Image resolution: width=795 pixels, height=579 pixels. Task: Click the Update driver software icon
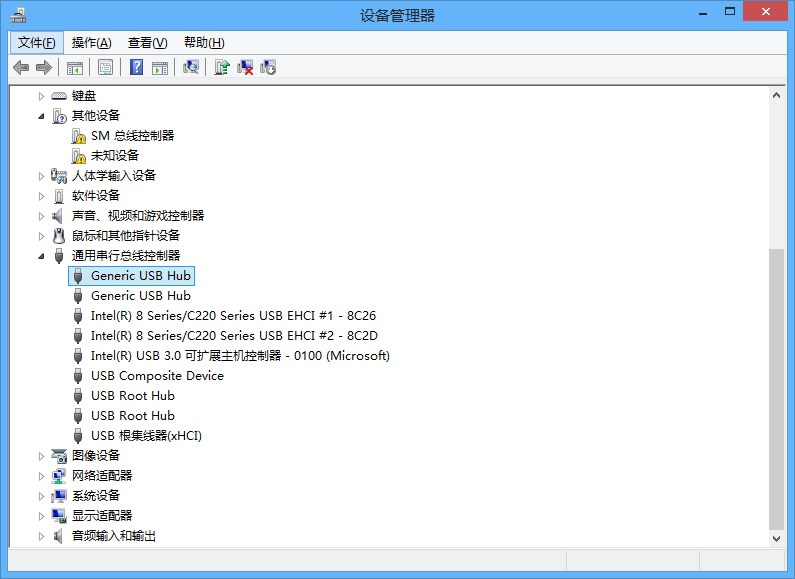click(222, 67)
